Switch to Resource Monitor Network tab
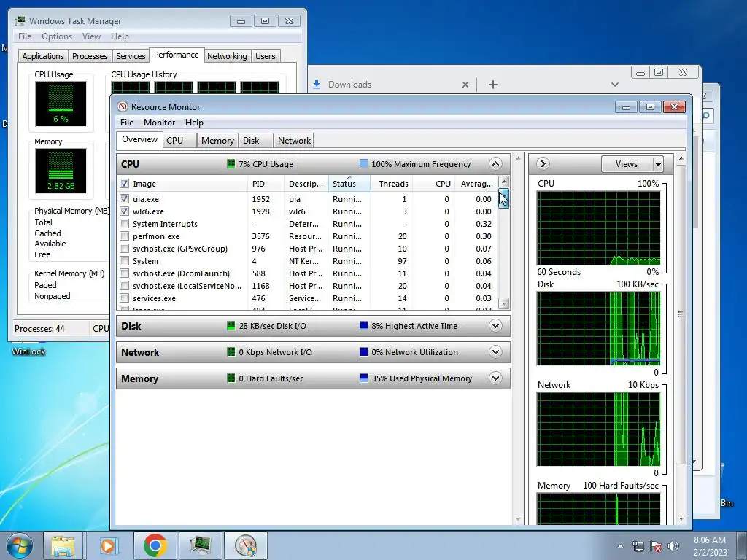This screenshot has height=560, width=747. point(294,141)
